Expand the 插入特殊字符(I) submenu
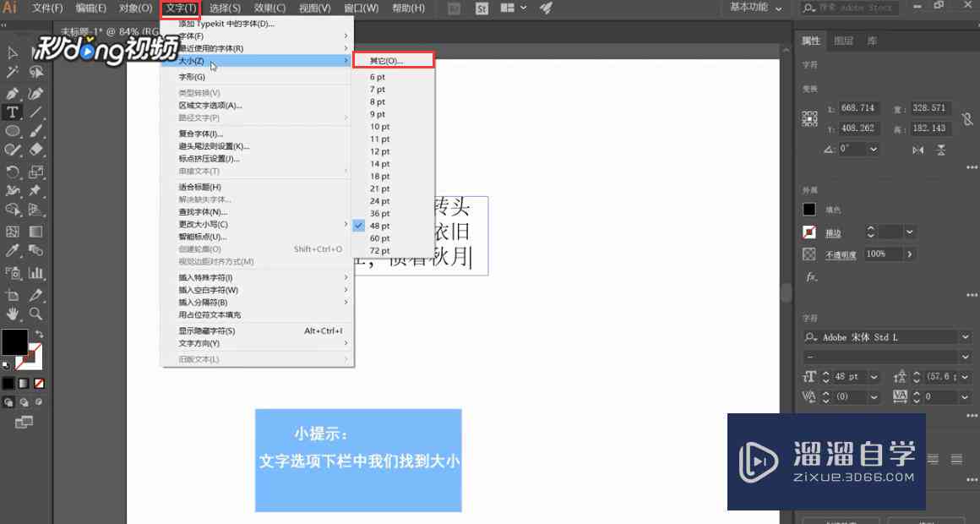Viewport: 980px width, 524px height. [x=258, y=277]
